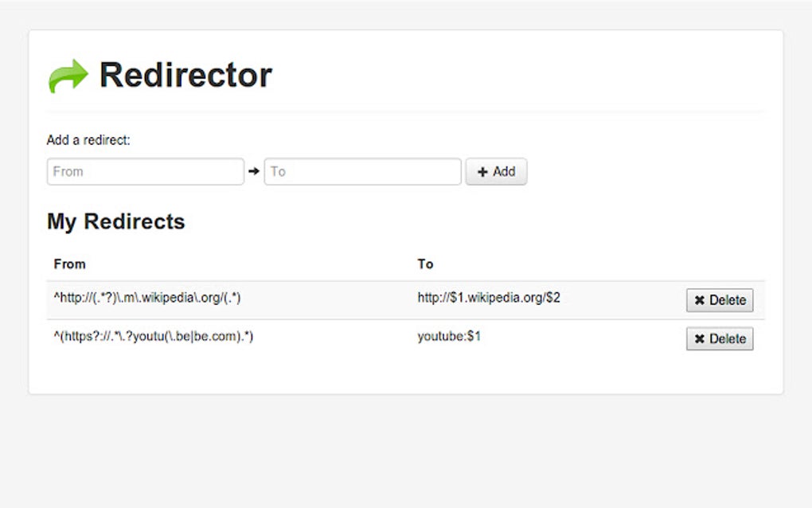Click the Wikipedia redirect table row
This screenshot has height=508, width=812.
[318, 297]
